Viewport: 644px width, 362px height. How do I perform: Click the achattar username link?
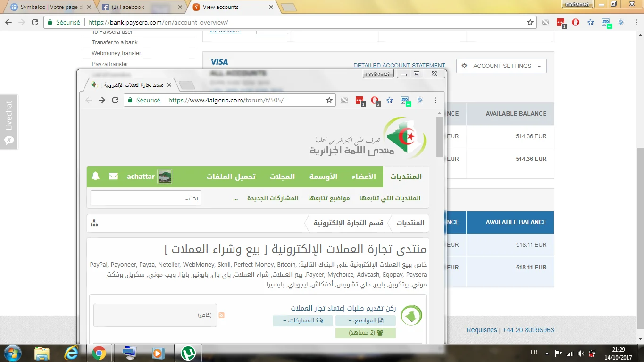click(141, 177)
